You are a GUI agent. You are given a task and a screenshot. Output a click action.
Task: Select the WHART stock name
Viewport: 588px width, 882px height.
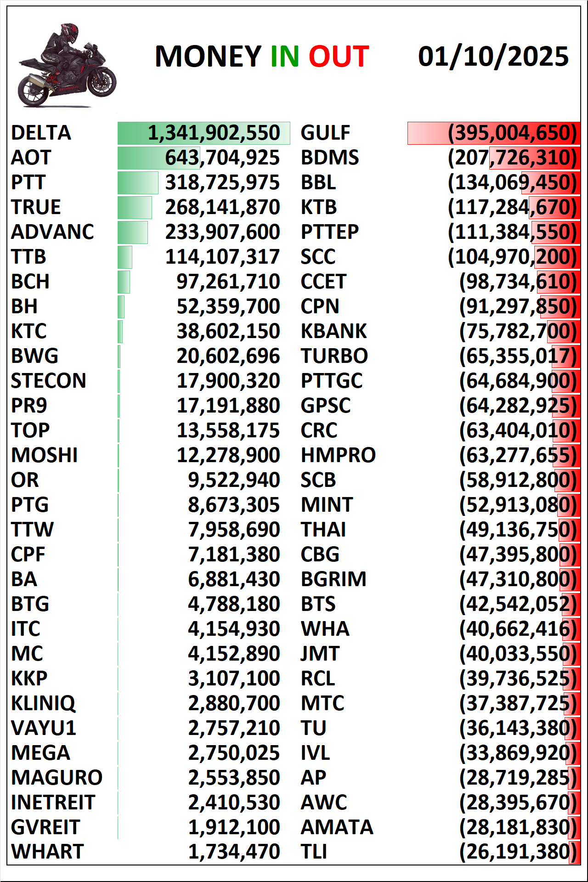47,852
